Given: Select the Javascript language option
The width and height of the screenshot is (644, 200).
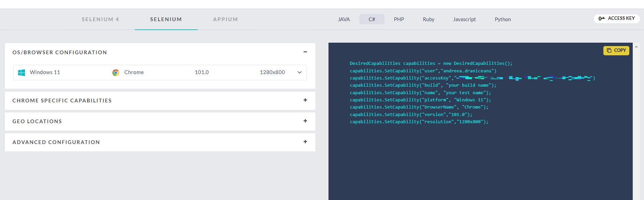Looking at the screenshot, I should tap(464, 19).
